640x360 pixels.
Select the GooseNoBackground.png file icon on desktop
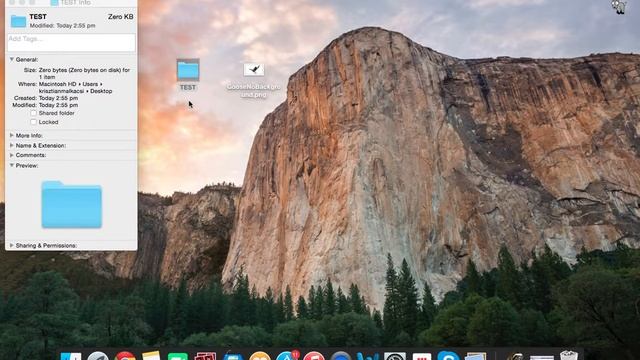(x=253, y=69)
